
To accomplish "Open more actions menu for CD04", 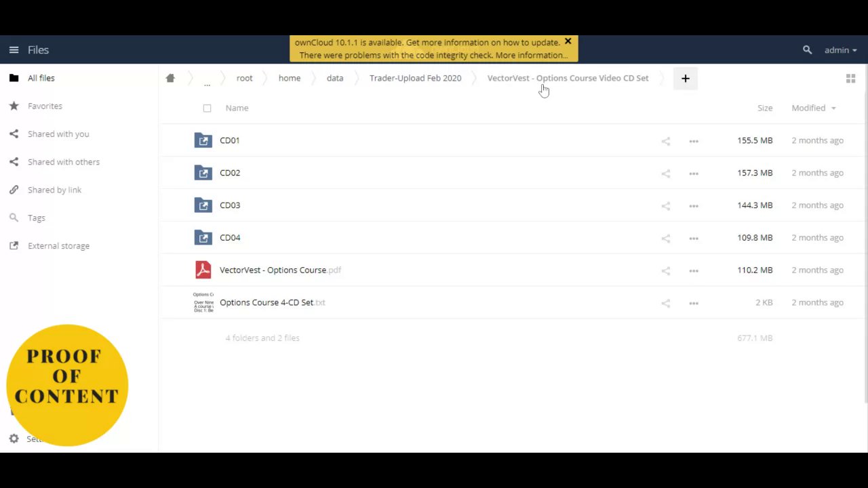I will pos(693,239).
